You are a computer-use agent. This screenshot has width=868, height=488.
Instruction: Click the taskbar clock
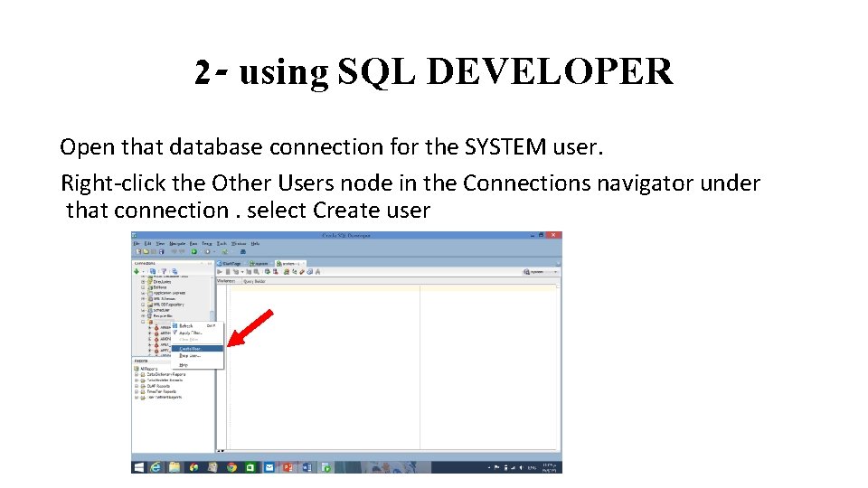point(549,467)
